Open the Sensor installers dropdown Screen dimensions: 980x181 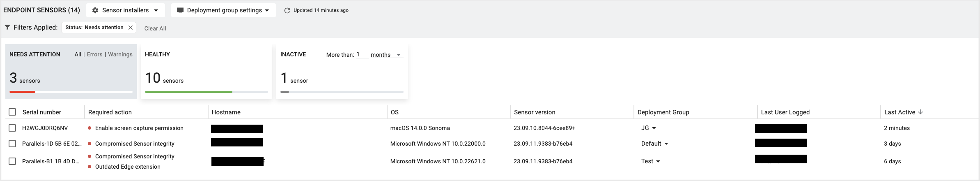pos(156,10)
